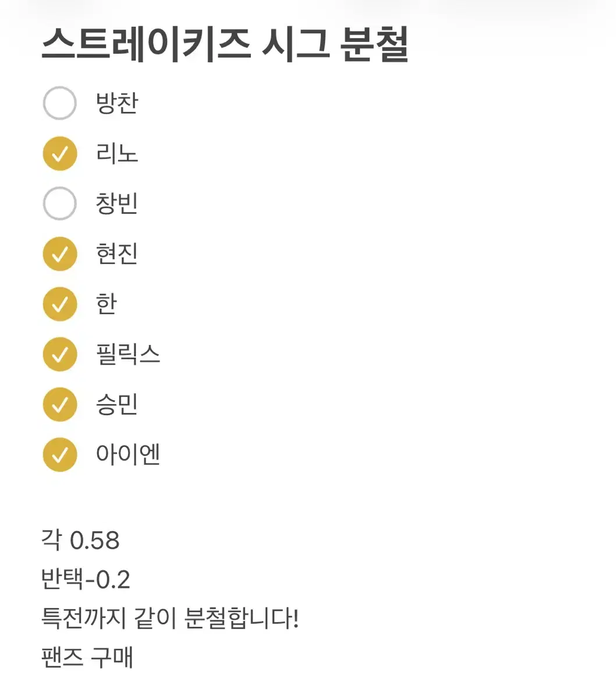616x699 pixels.
Task: Select the 창빈 name label
Action: click(116, 203)
